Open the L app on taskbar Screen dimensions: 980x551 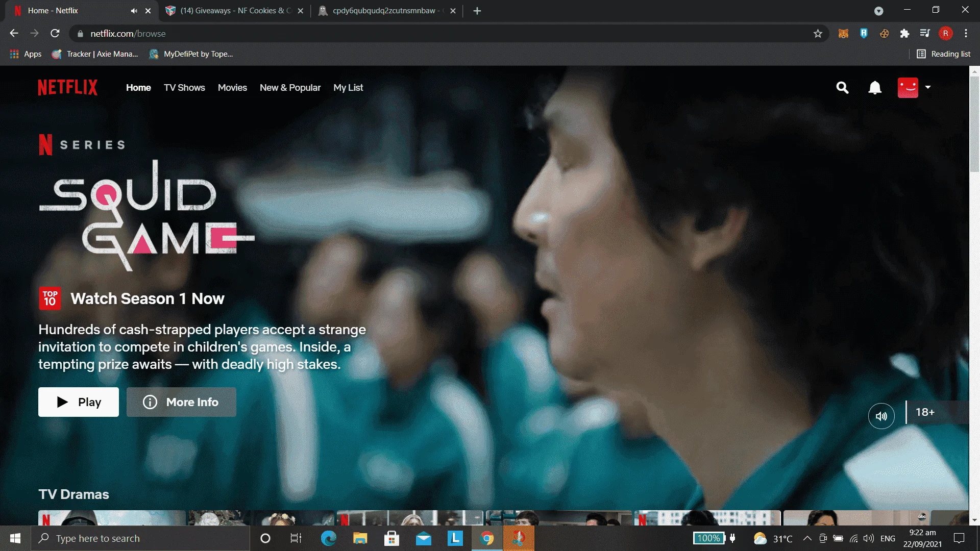point(455,538)
